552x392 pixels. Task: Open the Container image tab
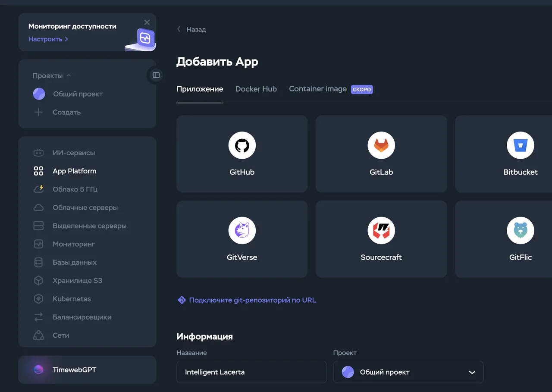click(x=318, y=89)
